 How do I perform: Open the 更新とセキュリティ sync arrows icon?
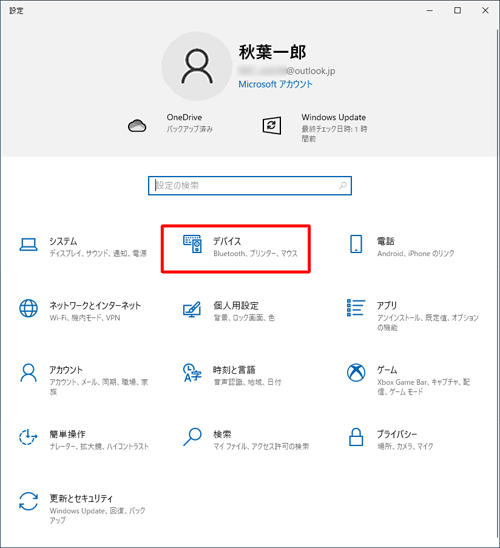tap(28, 501)
